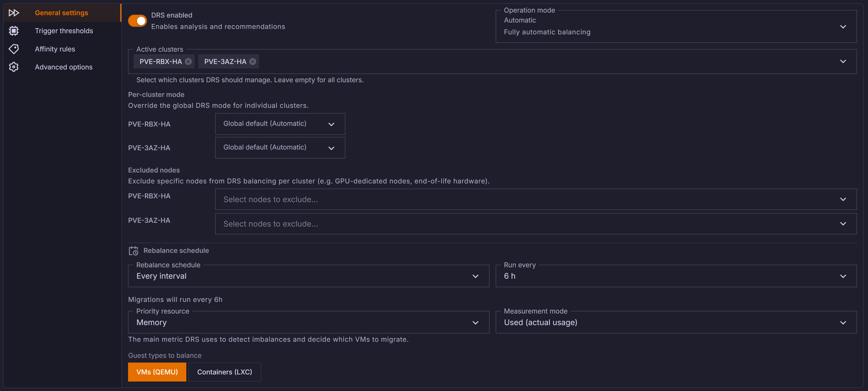The width and height of the screenshot is (868, 391).
Task: Click the Containers (LXC) button
Action: (x=224, y=372)
